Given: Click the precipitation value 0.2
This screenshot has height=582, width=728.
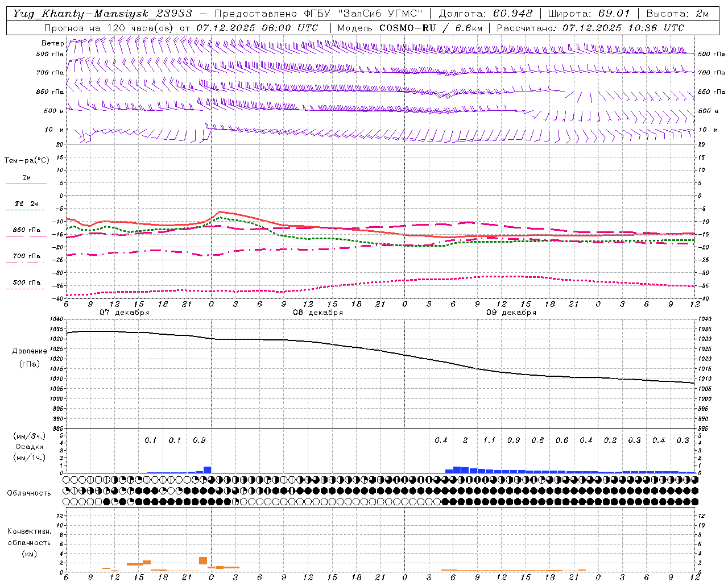Looking at the screenshot, I should tap(610, 440).
